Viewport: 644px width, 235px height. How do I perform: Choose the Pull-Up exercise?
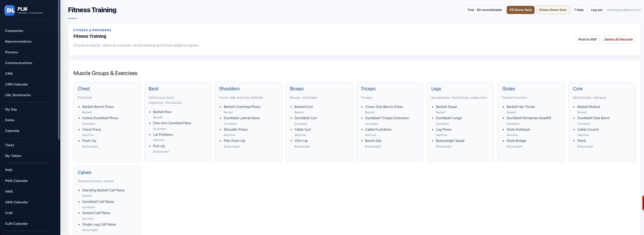(x=159, y=146)
